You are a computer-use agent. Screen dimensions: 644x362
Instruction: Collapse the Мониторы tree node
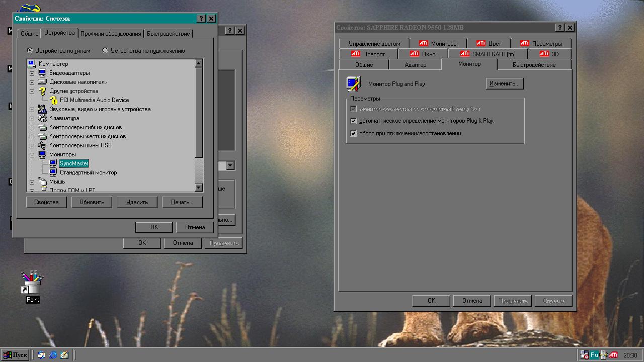tap(32, 154)
